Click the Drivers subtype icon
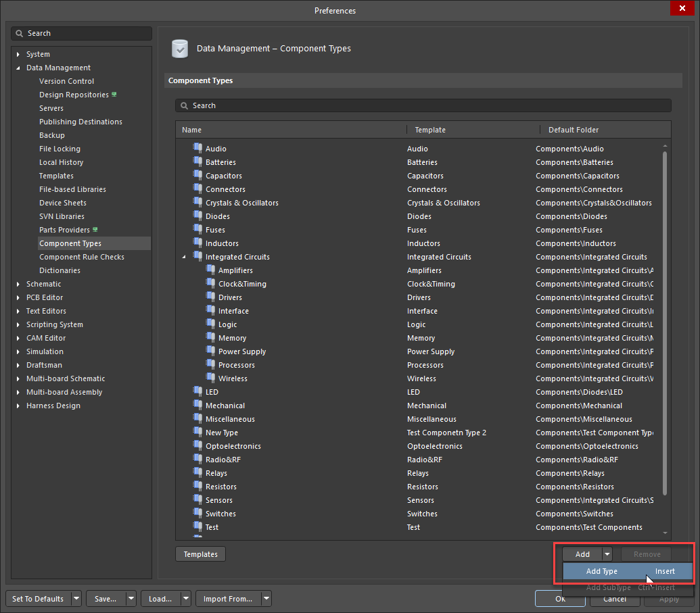This screenshot has width=700, height=613. tap(211, 297)
